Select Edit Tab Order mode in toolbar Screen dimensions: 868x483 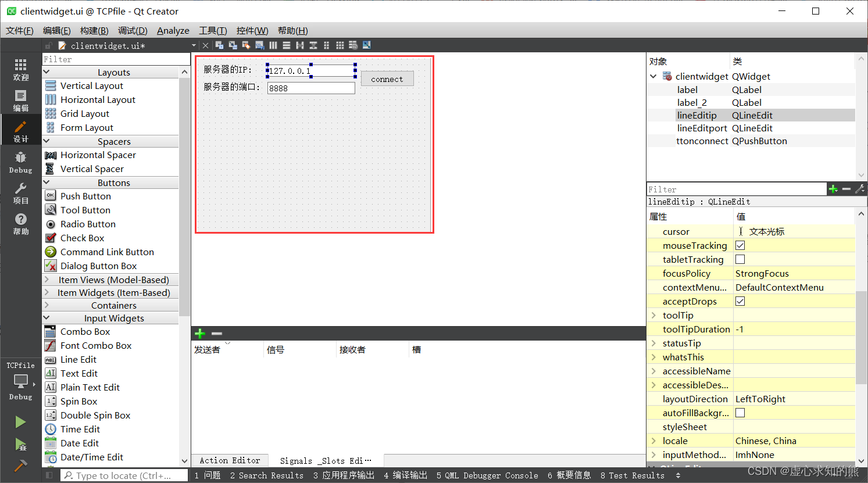point(259,45)
